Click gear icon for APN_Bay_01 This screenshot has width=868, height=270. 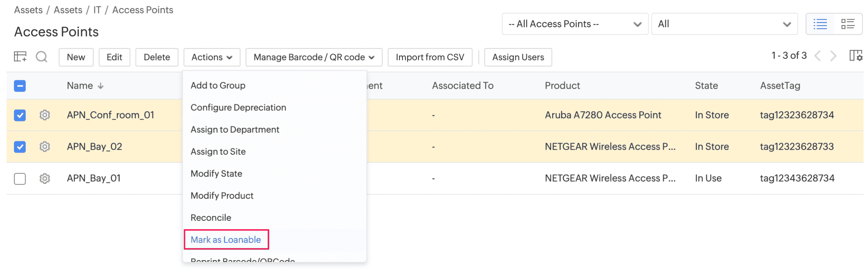point(45,179)
